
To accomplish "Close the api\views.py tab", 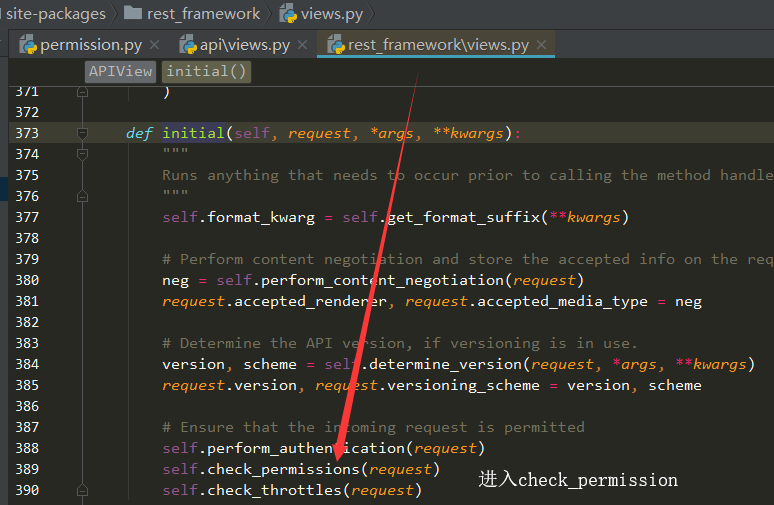I will click(303, 45).
